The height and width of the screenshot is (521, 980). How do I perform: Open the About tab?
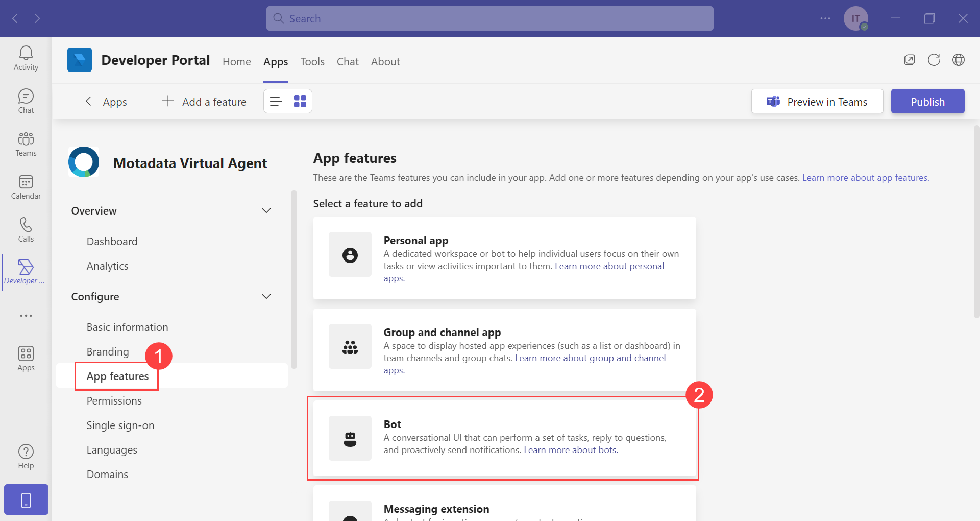point(385,61)
